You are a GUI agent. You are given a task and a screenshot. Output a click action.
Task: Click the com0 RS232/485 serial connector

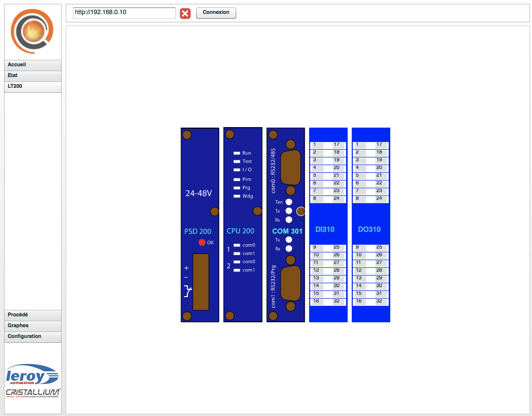coord(291,167)
